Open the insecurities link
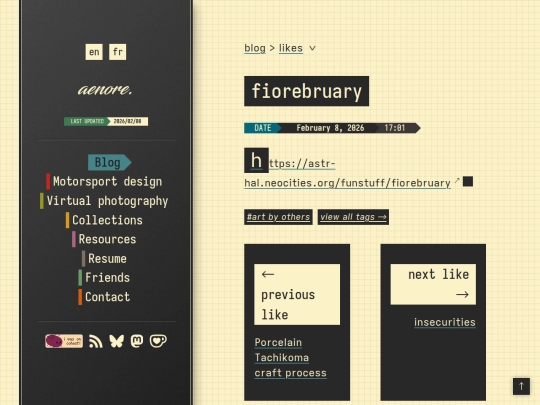The height and width of the screenshot is (405, 540). click(445, 322)
